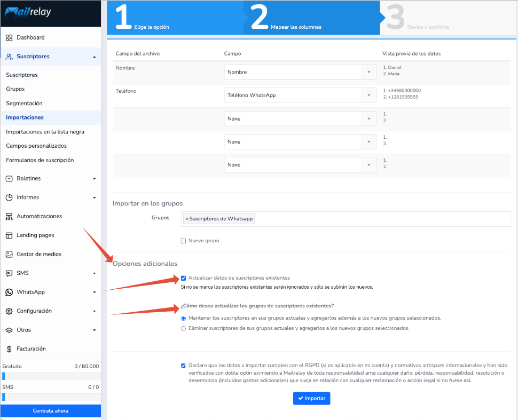Select Eliminar suscriptores de sus grupos actuales

[x=183, y=329]
